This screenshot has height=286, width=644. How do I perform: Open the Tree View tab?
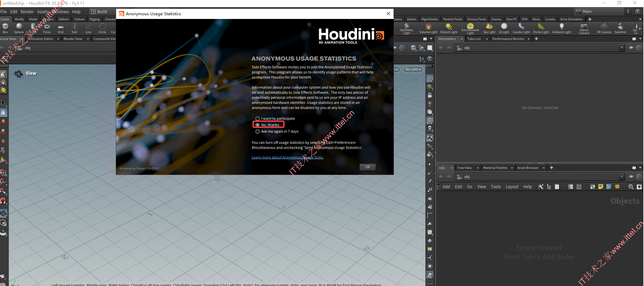(464, 168)
